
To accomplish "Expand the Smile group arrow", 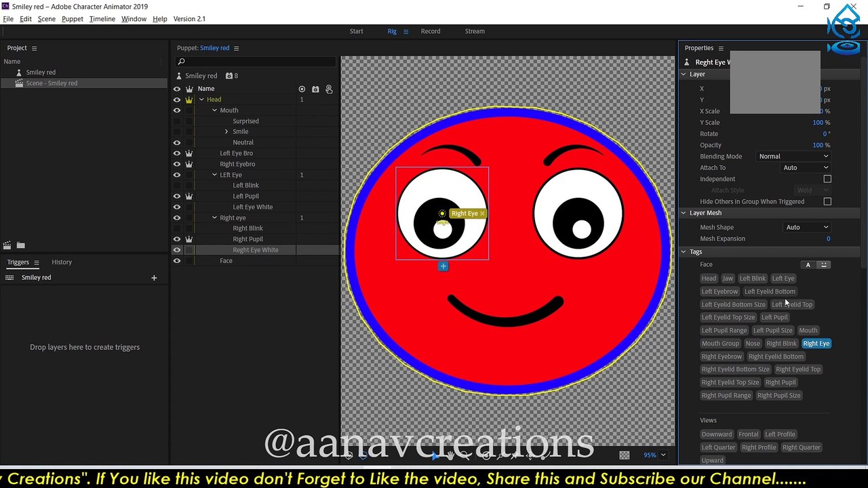I will tap(226, 132).
